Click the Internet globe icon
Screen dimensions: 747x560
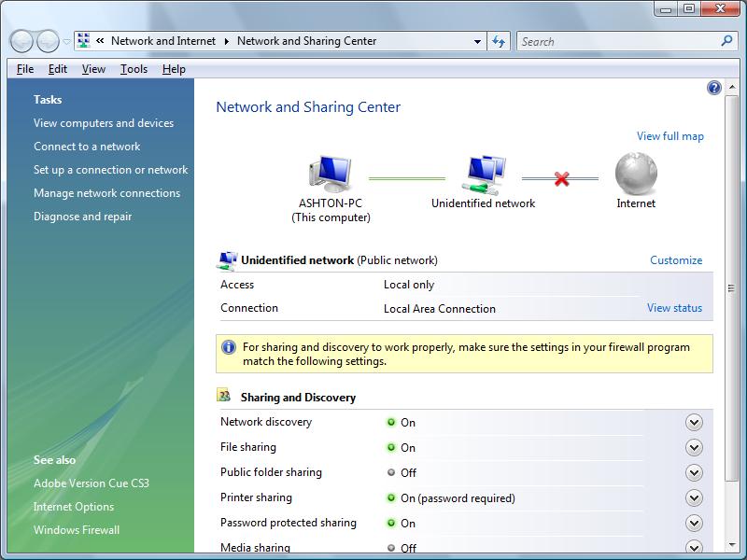click(x=636, y=174)
